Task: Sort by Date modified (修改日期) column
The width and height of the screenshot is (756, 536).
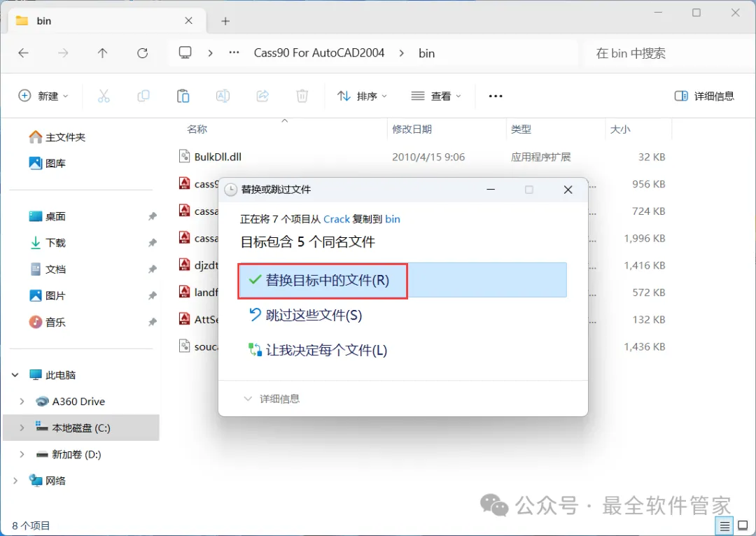Action: (x=412, y=129)
